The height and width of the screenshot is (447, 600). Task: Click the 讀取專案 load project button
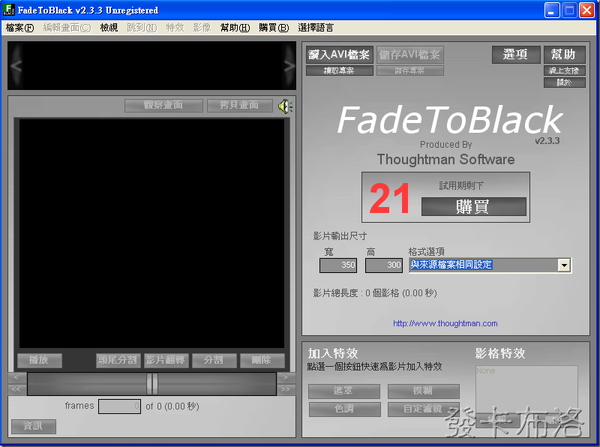(x=339, y=70)
